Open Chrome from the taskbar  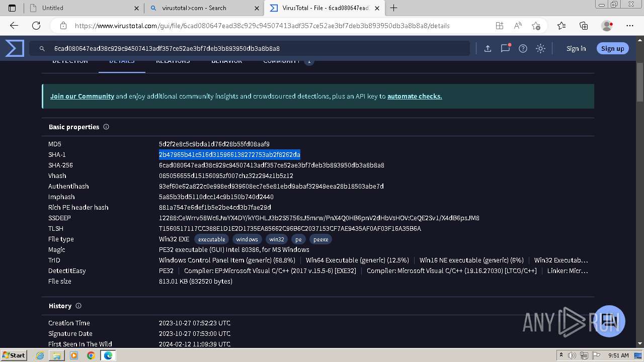coord(91,355)
